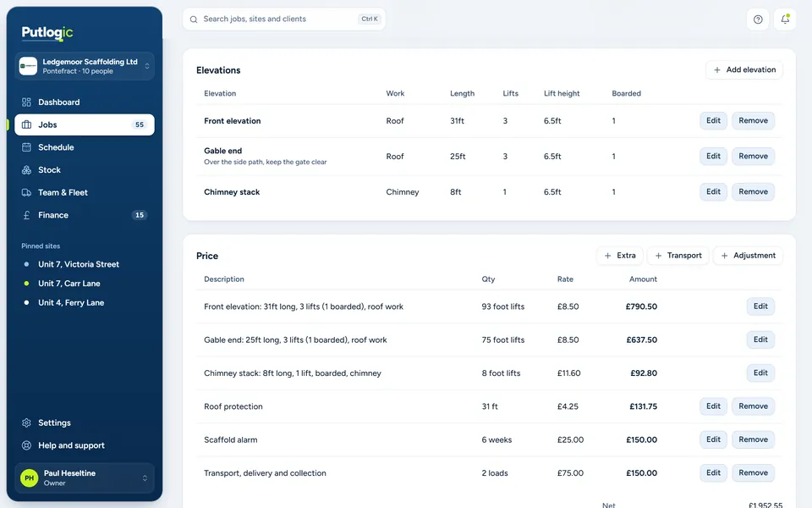Click the Settings gear icon
The width and height of the screenshot is (812, 508).
[x=26, y=423]
